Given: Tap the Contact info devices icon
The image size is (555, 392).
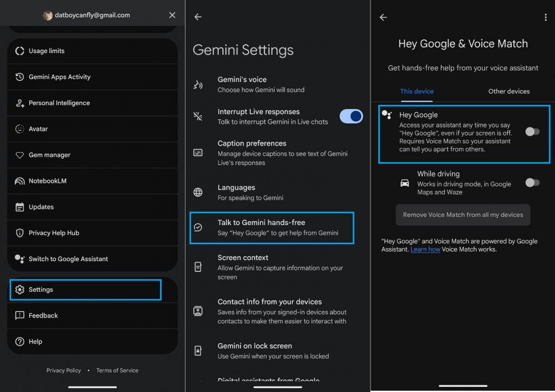Looking at the screenshot, I should tap(198, 311).
